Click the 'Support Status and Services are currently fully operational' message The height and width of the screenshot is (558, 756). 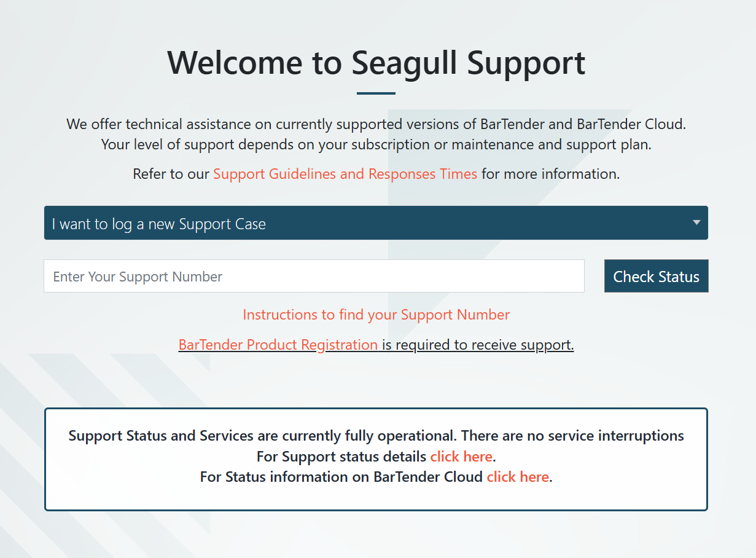click(x=376, y=436)
